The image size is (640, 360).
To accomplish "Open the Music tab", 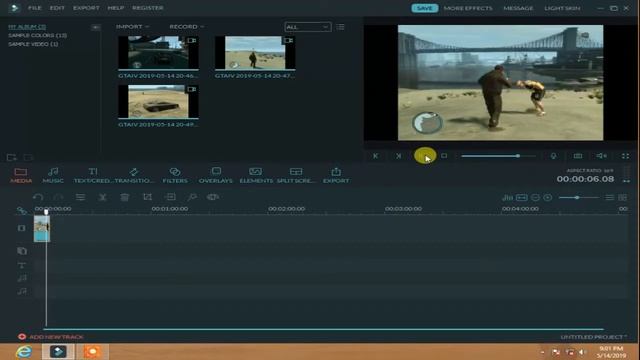I will click(53, 175).
